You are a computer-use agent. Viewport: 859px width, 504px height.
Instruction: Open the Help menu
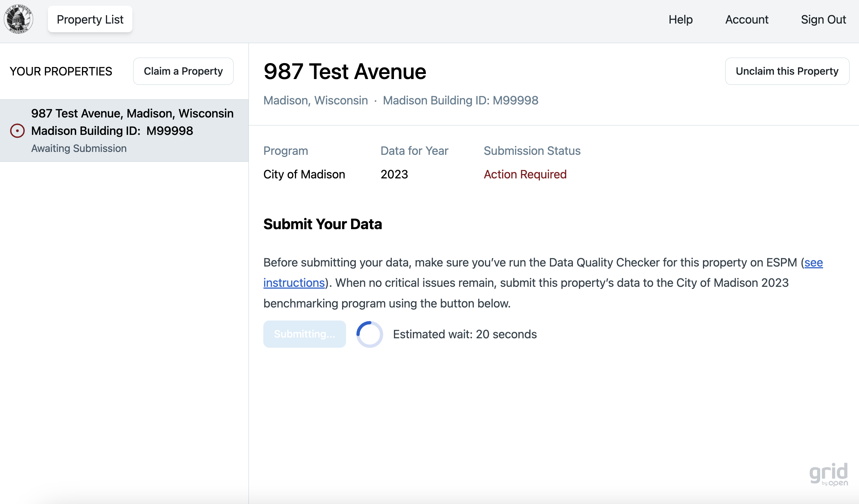[681, 20]
